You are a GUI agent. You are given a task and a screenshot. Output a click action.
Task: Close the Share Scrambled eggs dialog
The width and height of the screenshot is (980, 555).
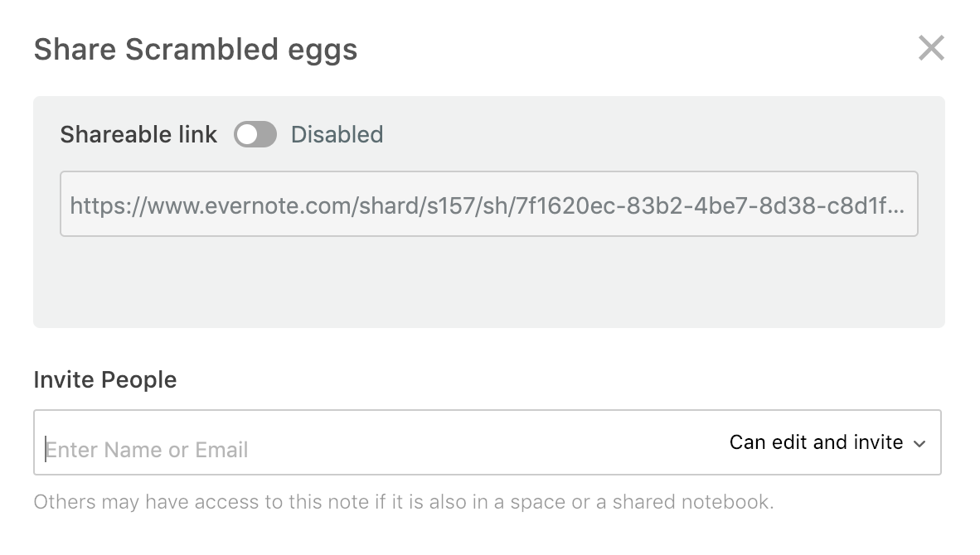tap(931, 49)
